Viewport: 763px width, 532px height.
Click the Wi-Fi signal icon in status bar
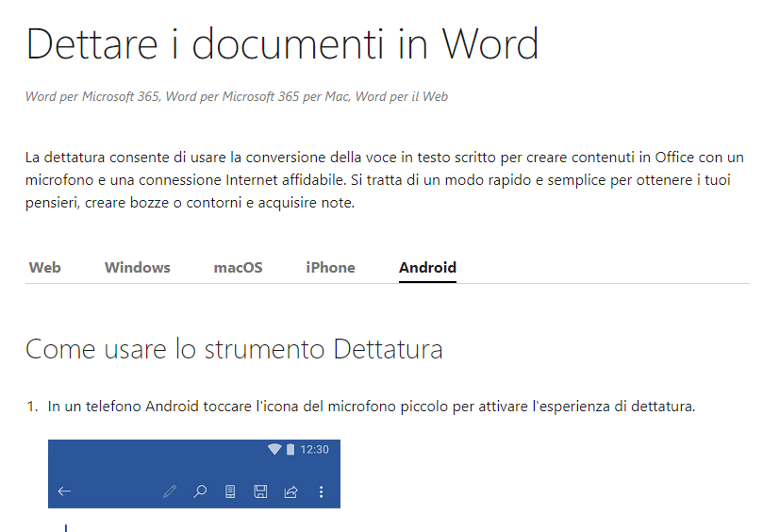click(x=274, y=449)
